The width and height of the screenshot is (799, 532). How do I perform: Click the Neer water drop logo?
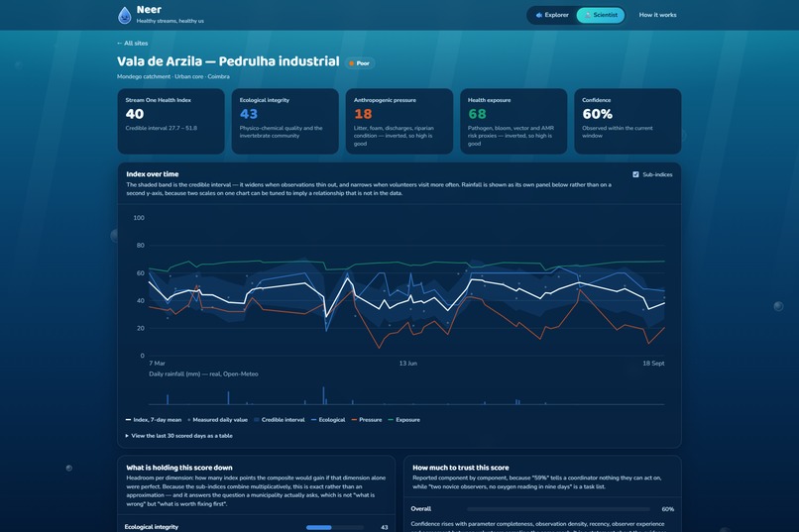pyautogui.click(x=124, y=15)
